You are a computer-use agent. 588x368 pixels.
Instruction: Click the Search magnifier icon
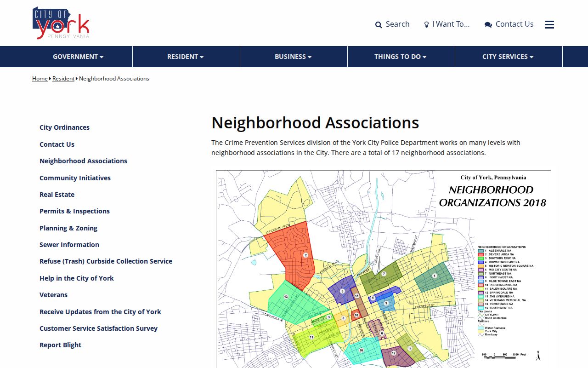click(x=379, y=25)
